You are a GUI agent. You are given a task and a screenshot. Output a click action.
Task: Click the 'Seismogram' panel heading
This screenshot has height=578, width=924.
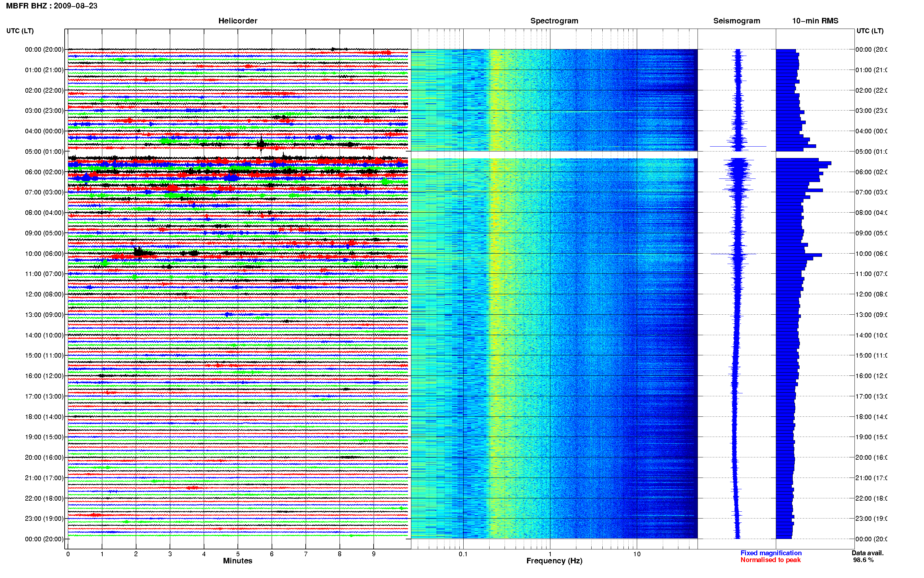(737, 21)
